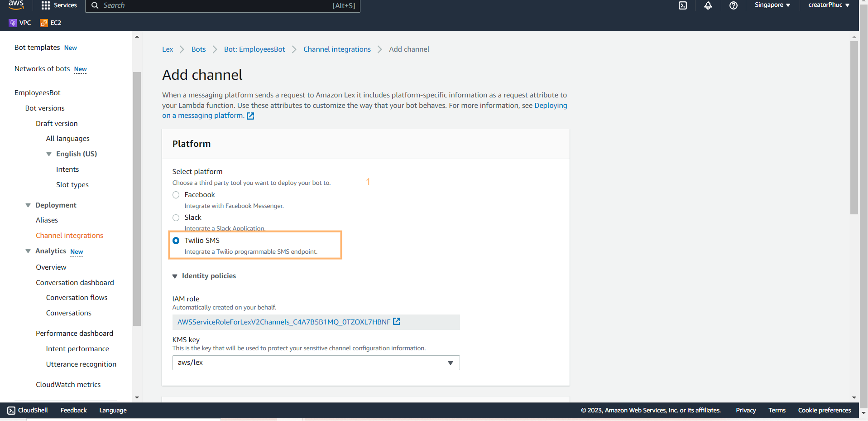Screen dimensions: 868x421
Task: Open EC2 shortcut in favorites bar
Action: pyautogui.click(x=51, y=23)
